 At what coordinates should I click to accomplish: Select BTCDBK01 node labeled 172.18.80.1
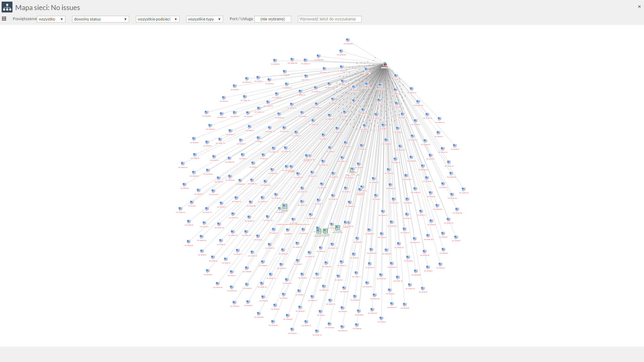pyautogui.click(x=307, y=156)
